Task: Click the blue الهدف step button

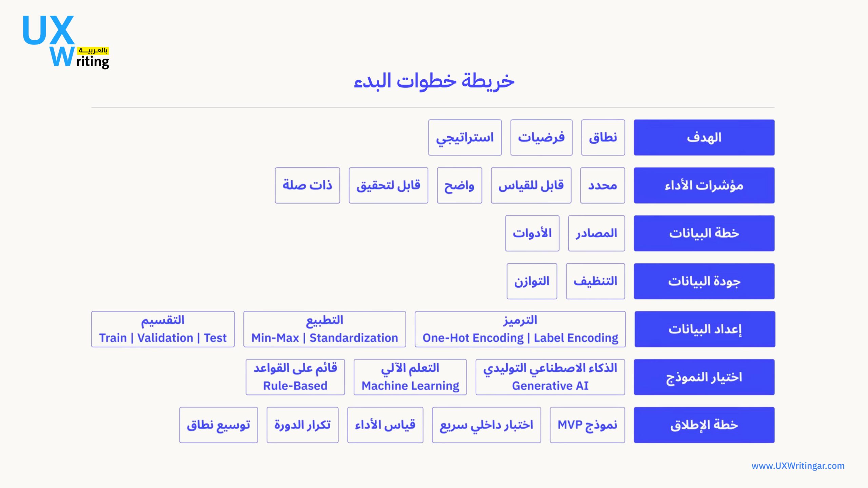Action: coord(704,137)
